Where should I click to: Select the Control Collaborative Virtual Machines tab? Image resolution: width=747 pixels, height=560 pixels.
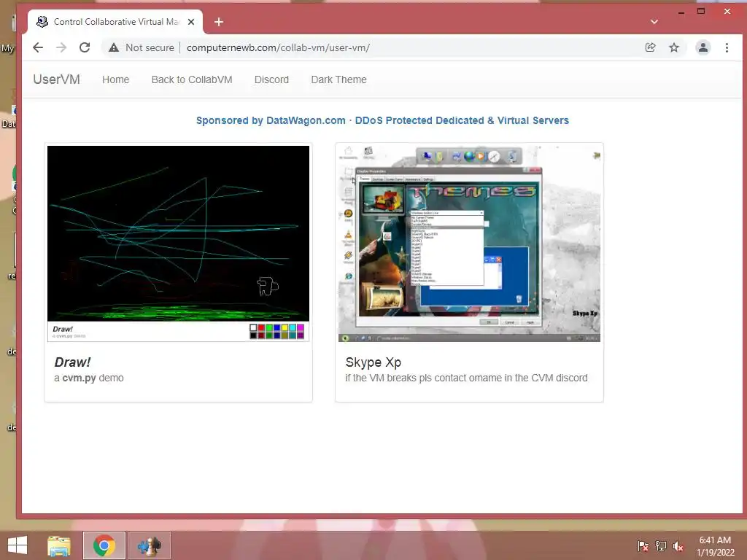coord(115,22)
